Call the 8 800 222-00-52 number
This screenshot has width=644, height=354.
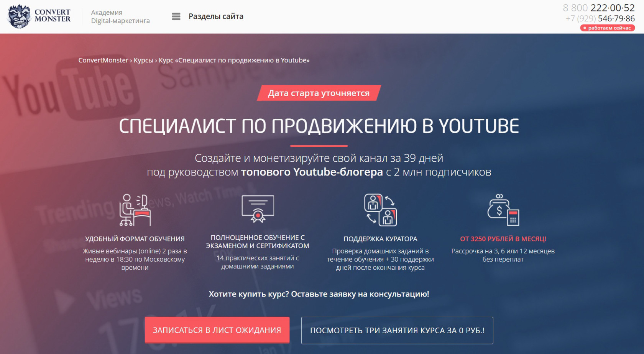[599, 8]
